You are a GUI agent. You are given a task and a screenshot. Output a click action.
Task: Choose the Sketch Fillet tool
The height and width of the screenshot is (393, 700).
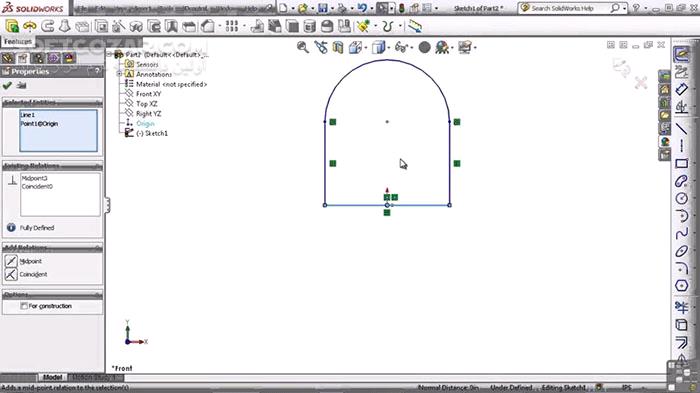[x=681, y=268]
